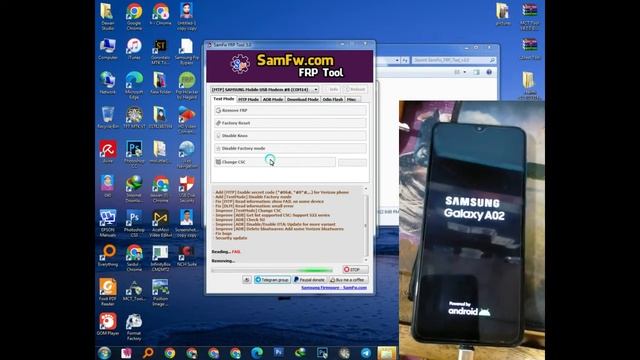640x360 pixels.
Task: Open the Telegram group button
Action: click(272, 280)
